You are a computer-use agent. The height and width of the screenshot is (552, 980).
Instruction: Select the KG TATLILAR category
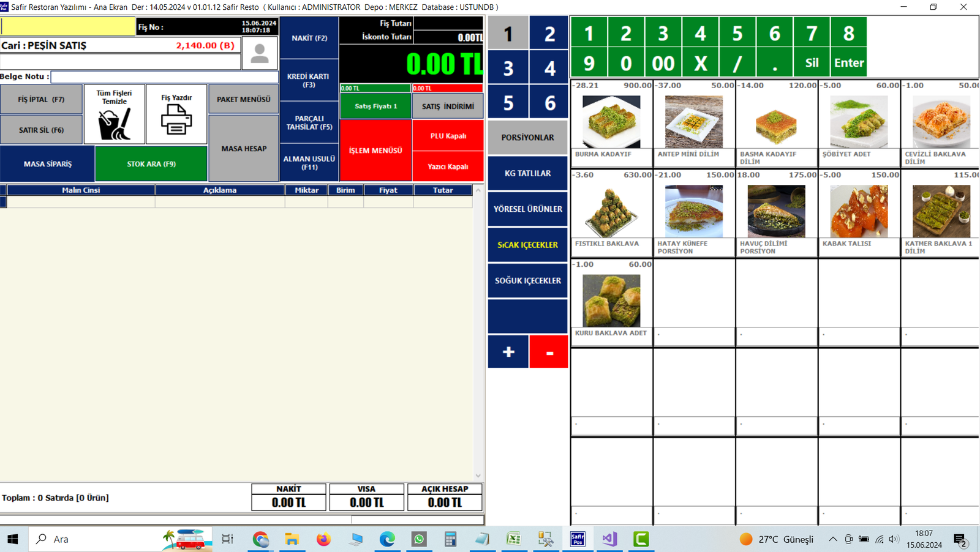click(527, 173)
